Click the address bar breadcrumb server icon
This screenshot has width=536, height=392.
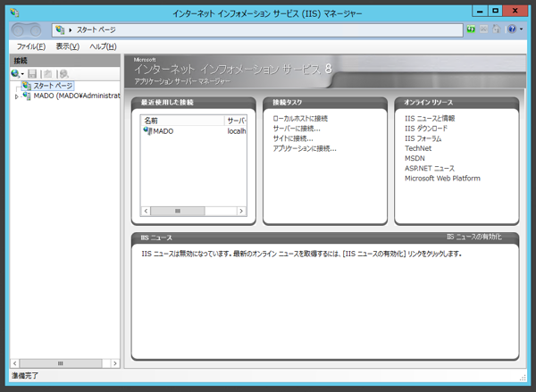click(60, 29)
